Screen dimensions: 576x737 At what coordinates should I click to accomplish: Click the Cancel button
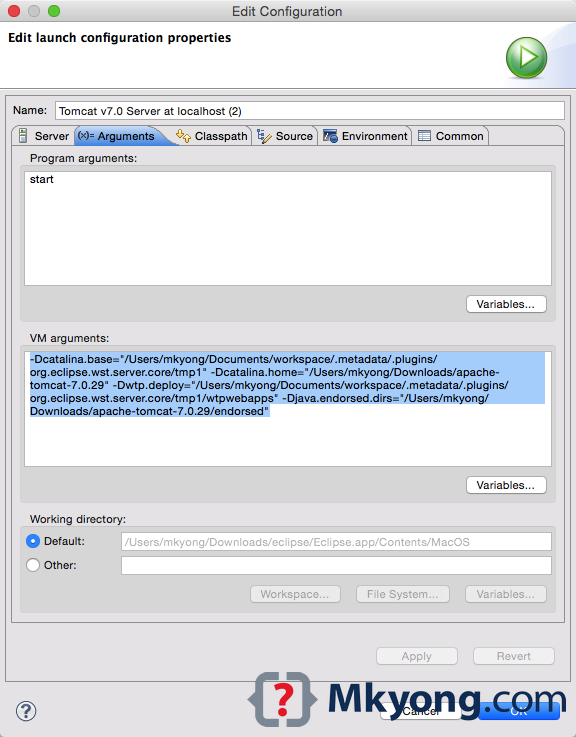[420, 711]
